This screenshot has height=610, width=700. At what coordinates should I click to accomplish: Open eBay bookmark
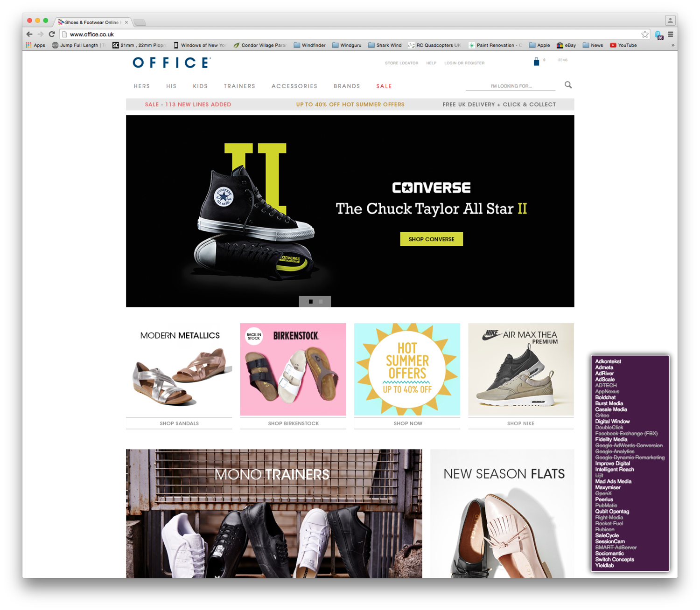tap(566, 45)
